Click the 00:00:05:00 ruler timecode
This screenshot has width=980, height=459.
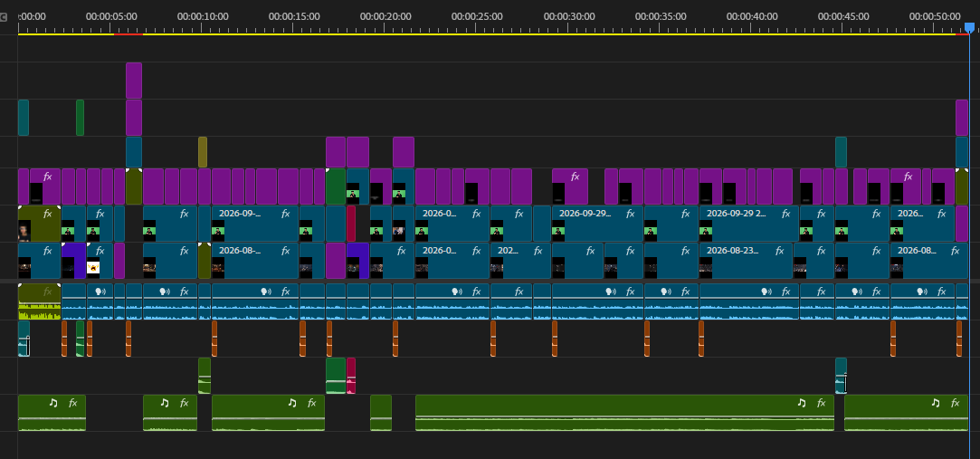click(x=111, y=16)
